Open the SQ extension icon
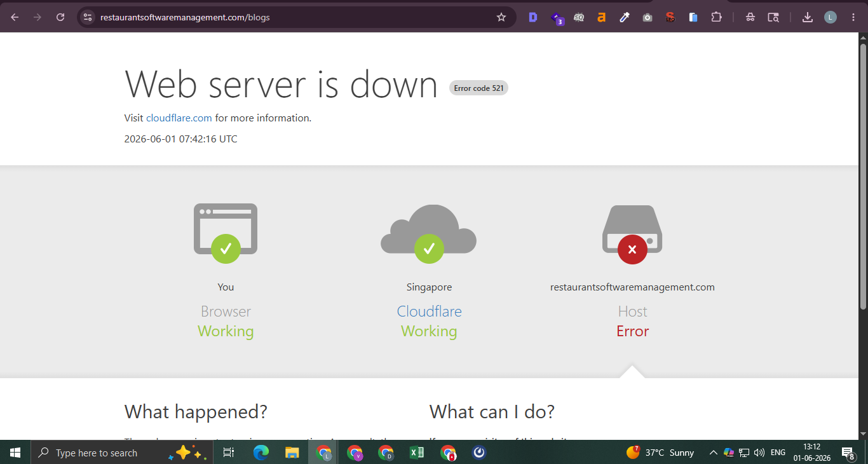Viewport: 868px width, 464px height. (x=579, y=17)
